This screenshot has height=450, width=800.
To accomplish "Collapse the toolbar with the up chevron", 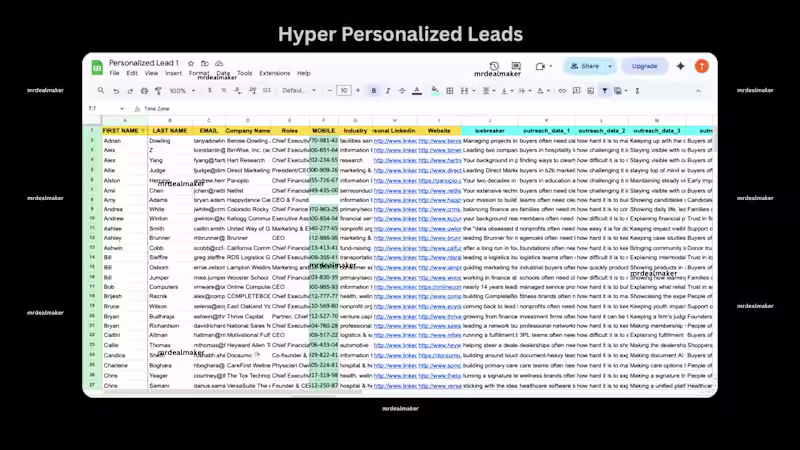I will 698,91.
